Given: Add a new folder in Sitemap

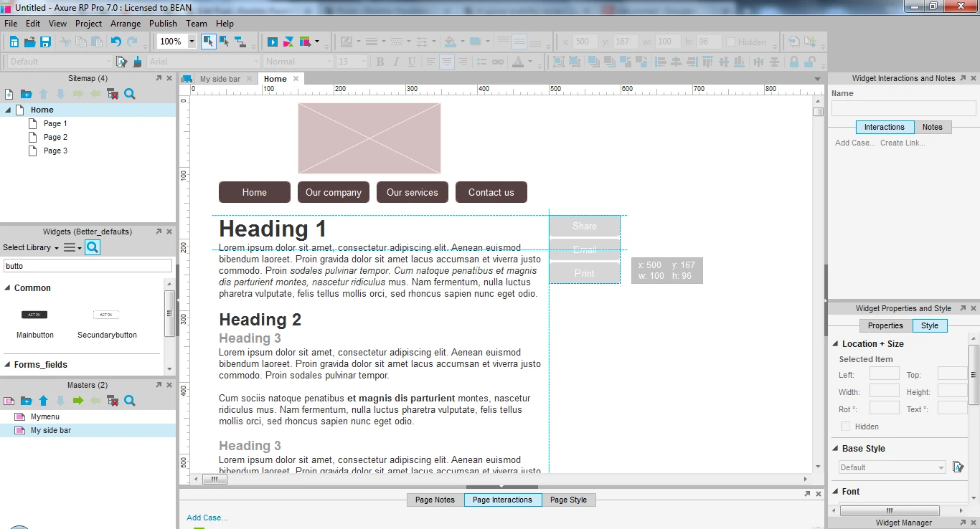Looking at the screenshot, I should 26,94.
